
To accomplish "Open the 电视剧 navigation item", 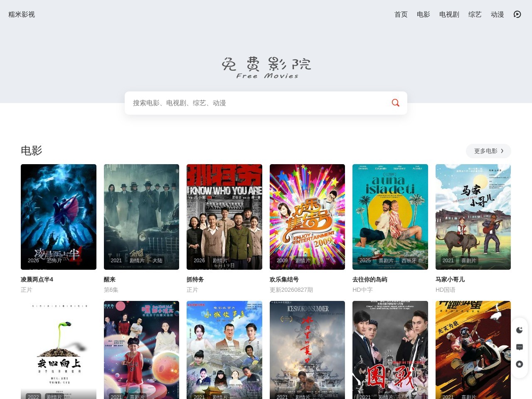I will point(449,15).
